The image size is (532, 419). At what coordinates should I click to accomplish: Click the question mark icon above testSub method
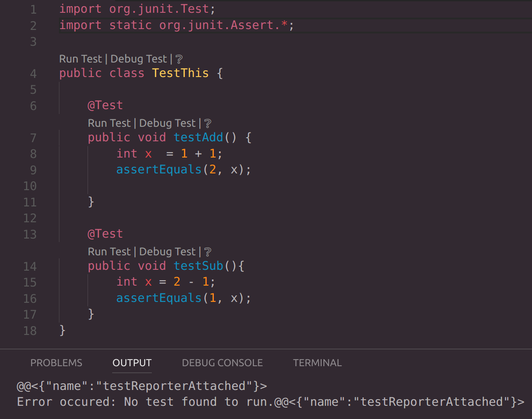point(207,251)
